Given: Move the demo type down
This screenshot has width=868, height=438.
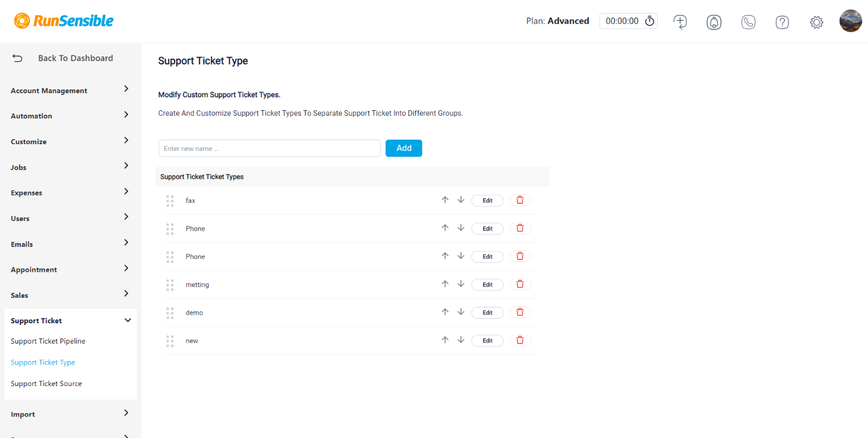Looking at the screenshot, I should pos(461,312).
